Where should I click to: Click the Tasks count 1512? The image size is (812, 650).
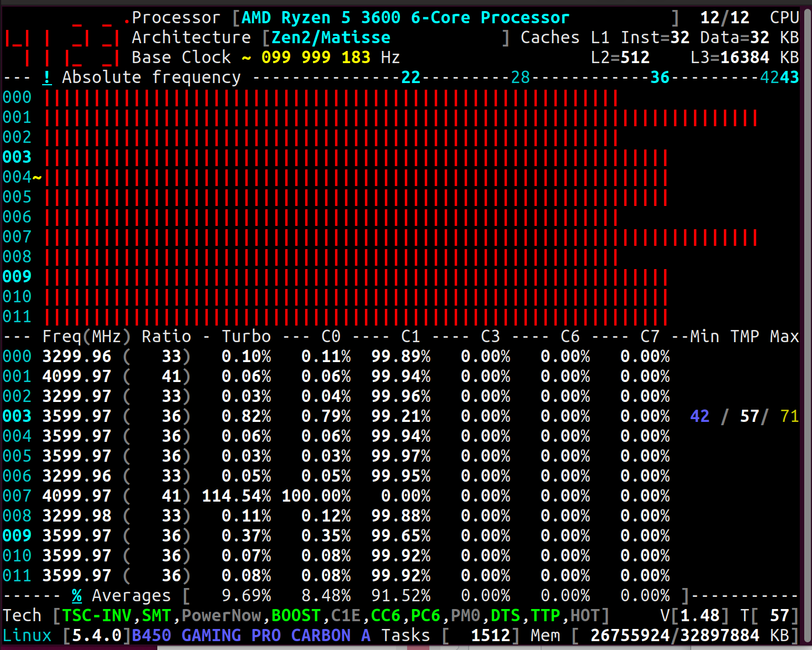tap(490, 636)
